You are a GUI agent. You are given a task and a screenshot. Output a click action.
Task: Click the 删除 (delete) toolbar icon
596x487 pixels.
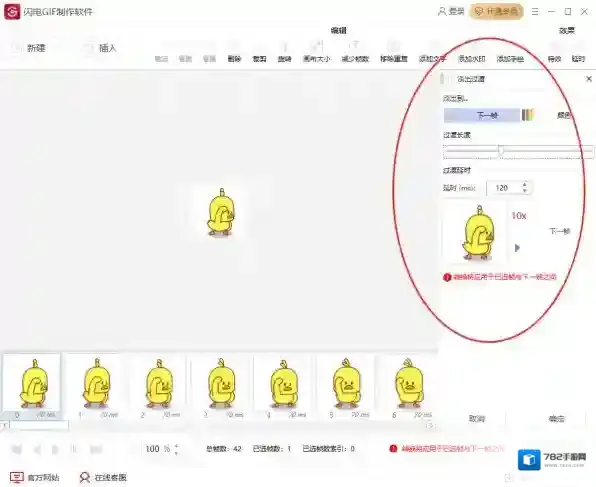(x=234, y=52)
